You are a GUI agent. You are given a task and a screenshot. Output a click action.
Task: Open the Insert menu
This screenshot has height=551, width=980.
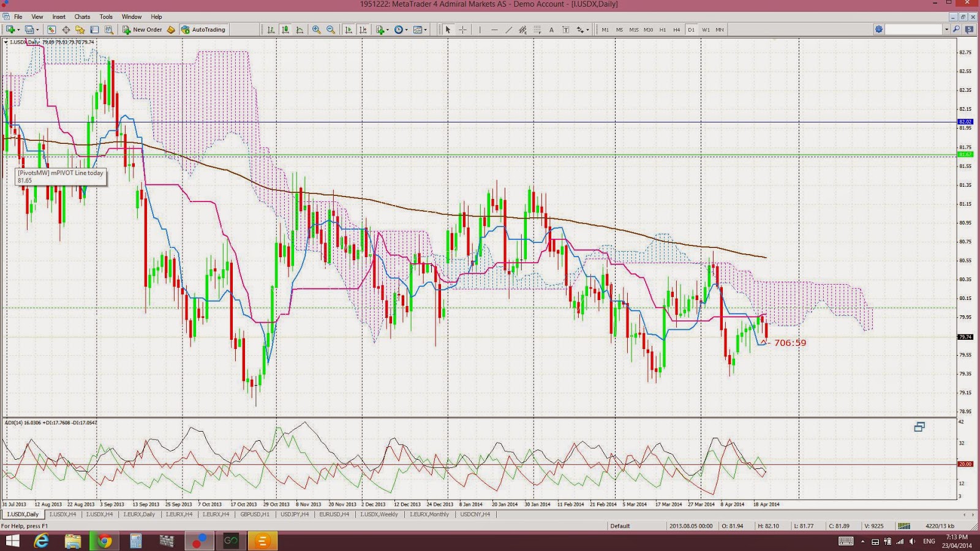click(59, 17)
